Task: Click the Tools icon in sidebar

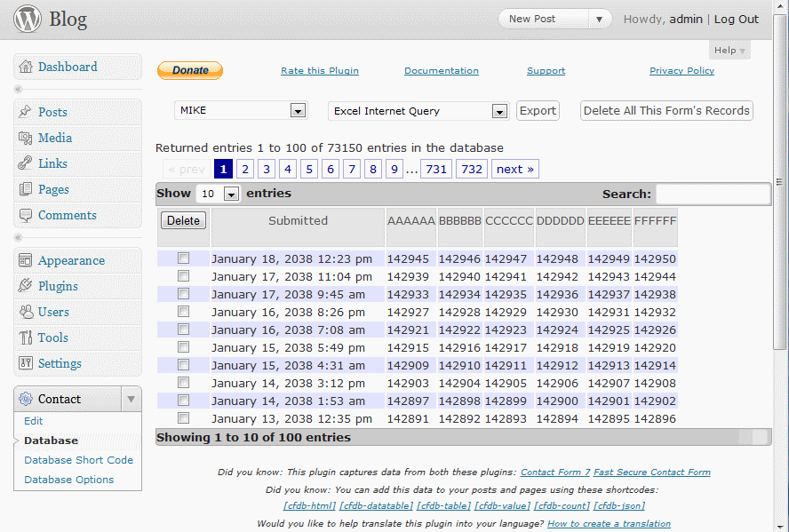Action: [x=25, y=337]
